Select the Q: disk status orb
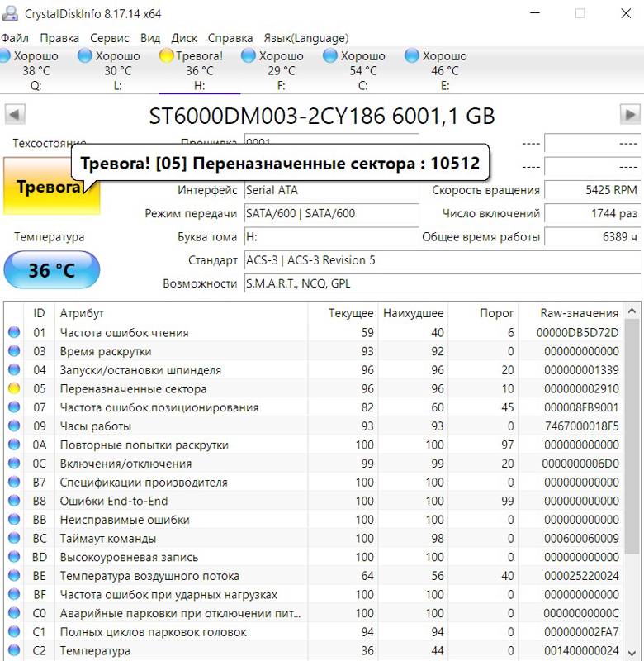This screenshot has width=644, height=661. pyautogui.click(x=4, y=56)
